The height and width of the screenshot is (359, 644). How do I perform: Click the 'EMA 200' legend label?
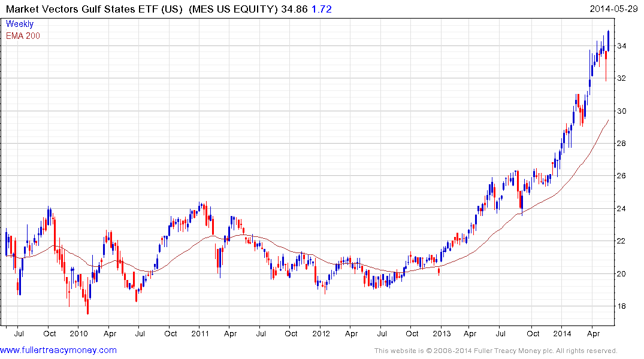(23, 36)
